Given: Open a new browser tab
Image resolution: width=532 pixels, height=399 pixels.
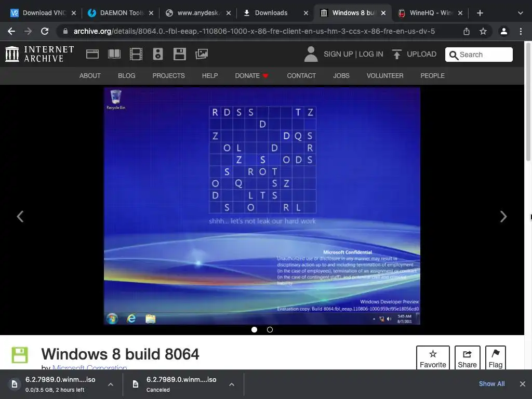Looking at the screenshot, I should coord(480,13).
